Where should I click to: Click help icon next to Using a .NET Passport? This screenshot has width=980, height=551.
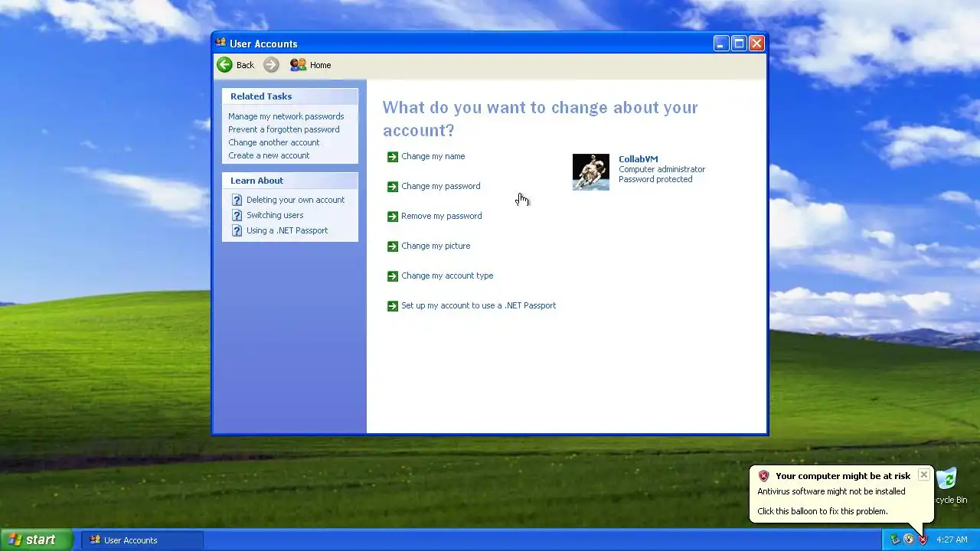tap(237, 230)
